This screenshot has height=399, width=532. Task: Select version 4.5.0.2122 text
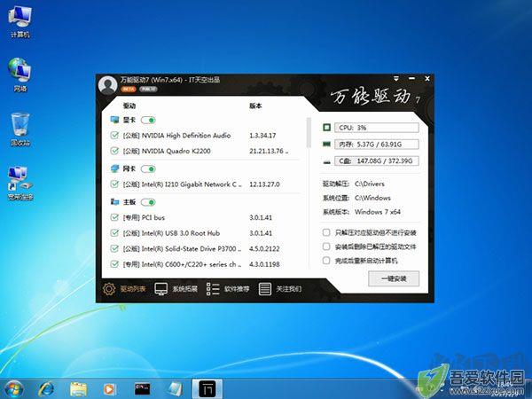coord(264,248)
